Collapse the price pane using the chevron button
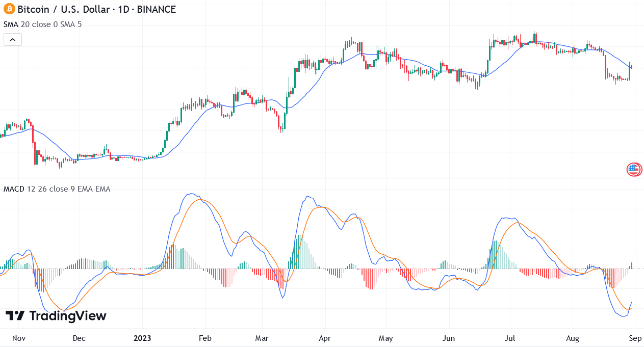The width and height of the screenshot is (644, 347). (x=12, y=39)
